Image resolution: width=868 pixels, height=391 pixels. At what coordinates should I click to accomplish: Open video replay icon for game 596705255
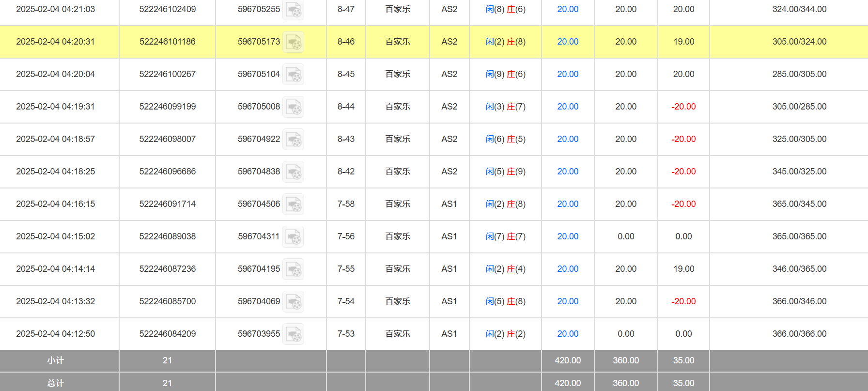(x=294, y=10)
